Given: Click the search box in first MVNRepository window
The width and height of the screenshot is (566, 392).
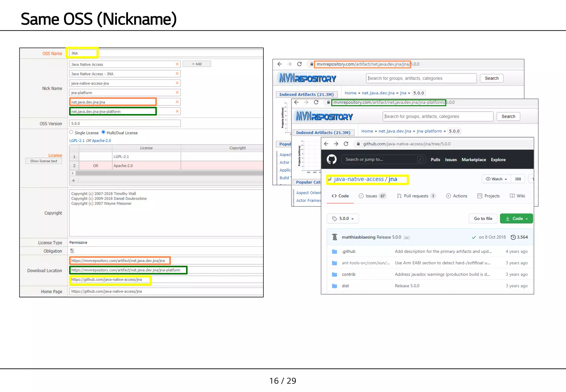Looking at the screenshot, I should pos(421,78).
